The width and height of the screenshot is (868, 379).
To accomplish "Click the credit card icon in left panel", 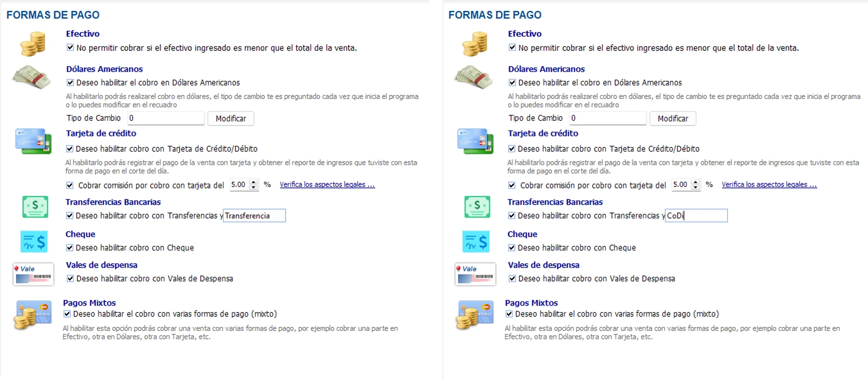I will [x=33, y=141].
